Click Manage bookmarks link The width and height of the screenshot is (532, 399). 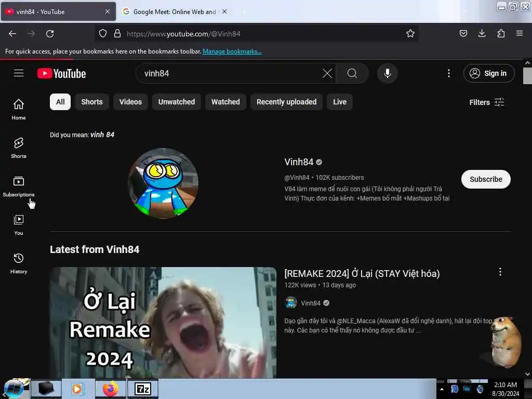(x=232, y=51)
